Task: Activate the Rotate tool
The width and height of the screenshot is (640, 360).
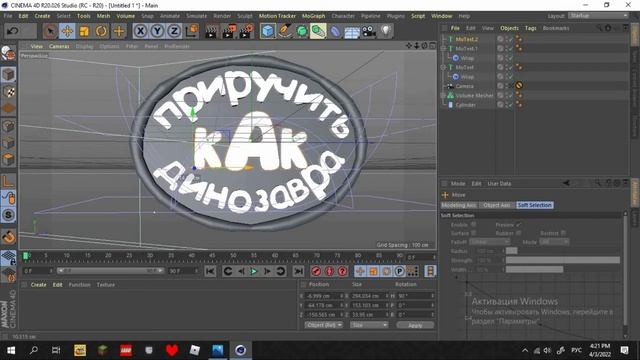Action: (102, 31)
